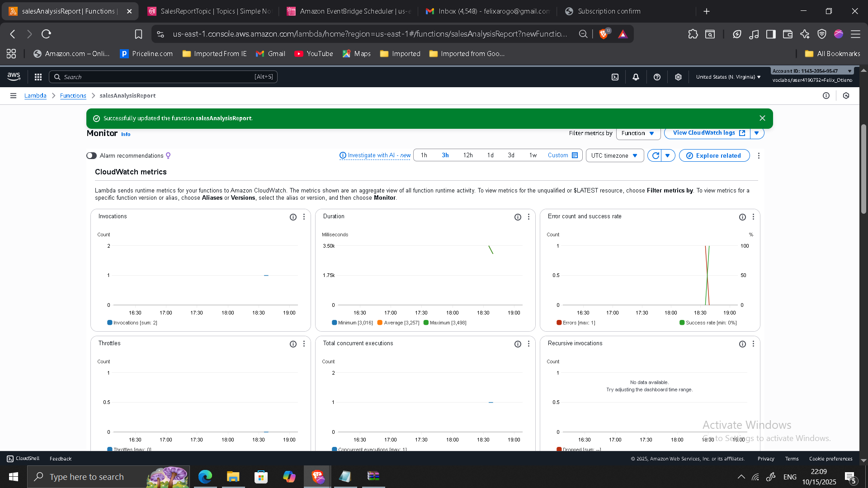Open the AWS services grid menu
Screen dimensions: 868x488
[38, 77]
